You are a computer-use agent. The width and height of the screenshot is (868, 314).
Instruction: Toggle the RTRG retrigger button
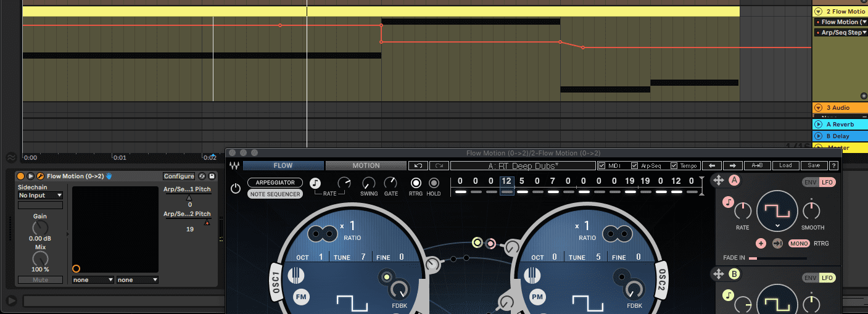[416, 183]
